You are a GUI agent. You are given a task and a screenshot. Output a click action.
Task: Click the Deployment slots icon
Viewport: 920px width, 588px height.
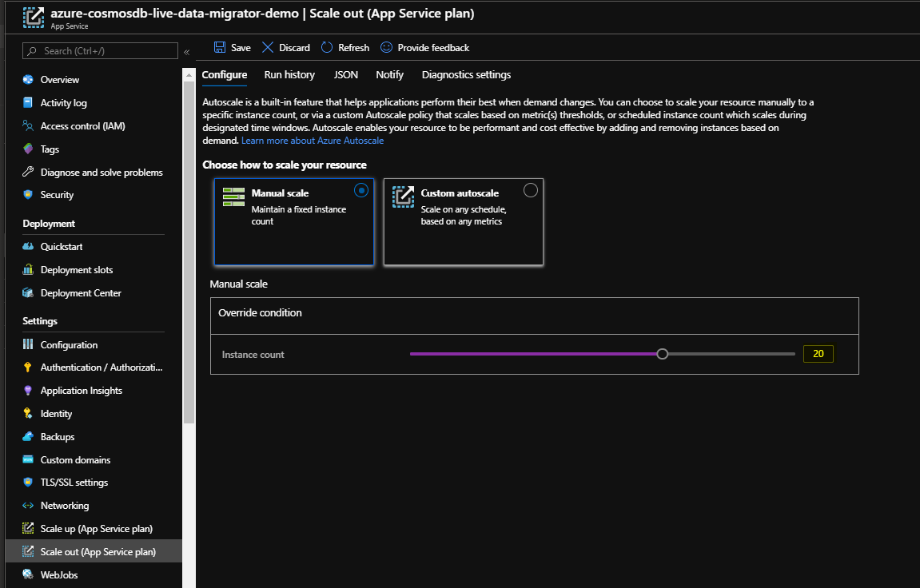(x=28, y=270)
